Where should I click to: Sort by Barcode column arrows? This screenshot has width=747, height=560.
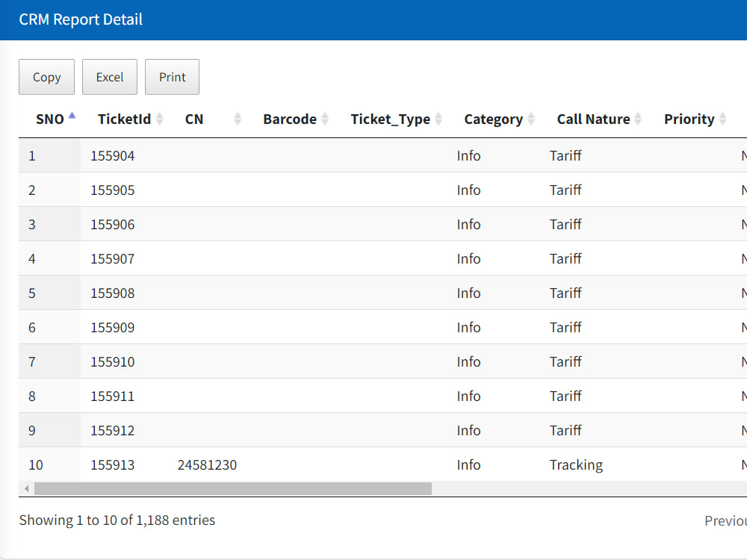point(325,119)
